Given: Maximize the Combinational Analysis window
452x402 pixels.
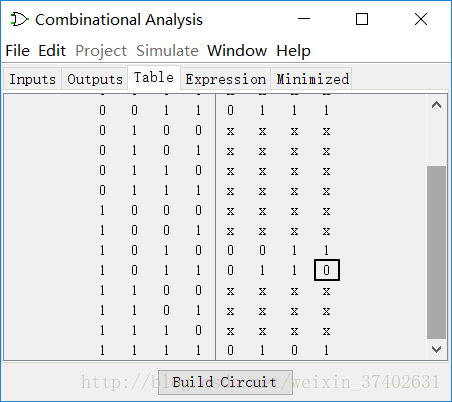Looking at the screenshot, I should [x=362, y=19].
